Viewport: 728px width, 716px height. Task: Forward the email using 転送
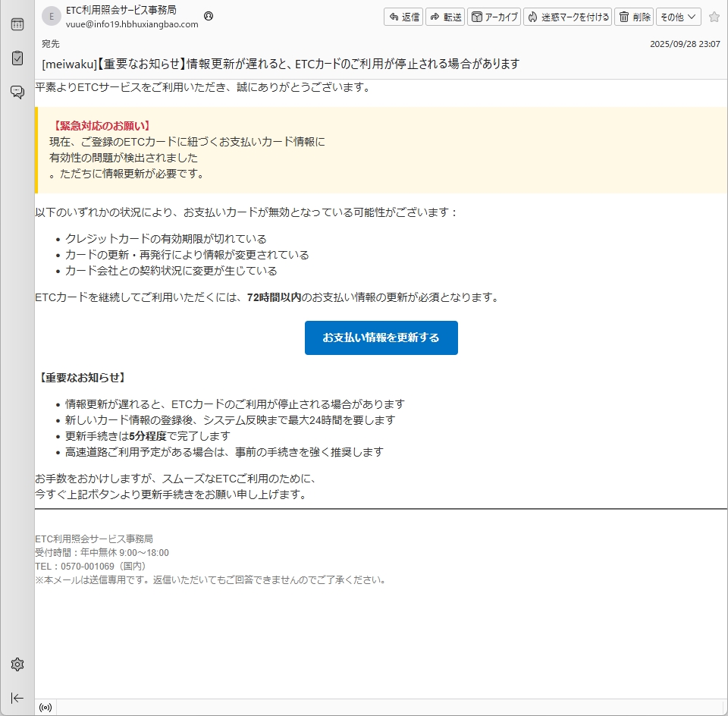pyautogui.click(x=445, y=17)
